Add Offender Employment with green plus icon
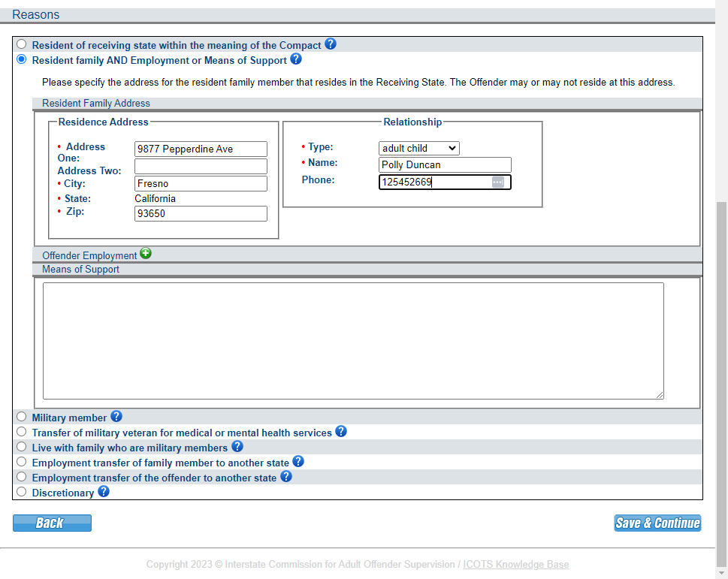The image size is (728, 579). coord(146,253)
